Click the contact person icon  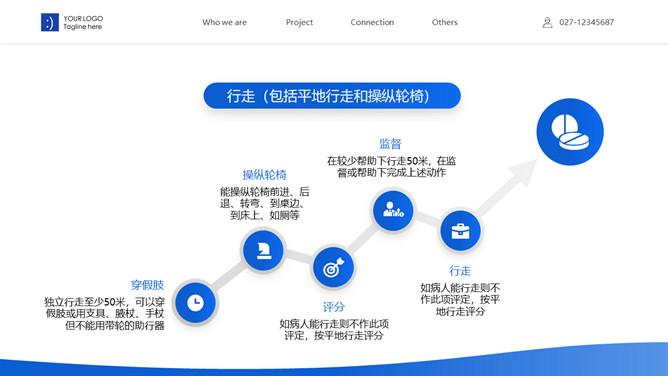(x=547, y=23)
